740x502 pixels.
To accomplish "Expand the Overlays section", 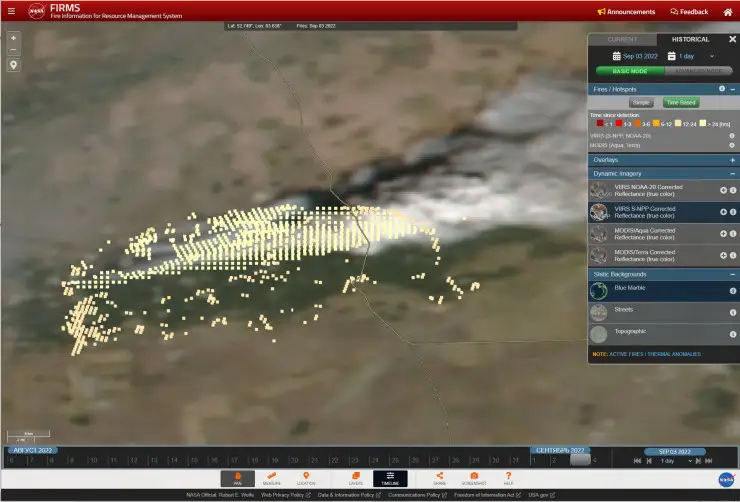I will [x=732, y=159].
